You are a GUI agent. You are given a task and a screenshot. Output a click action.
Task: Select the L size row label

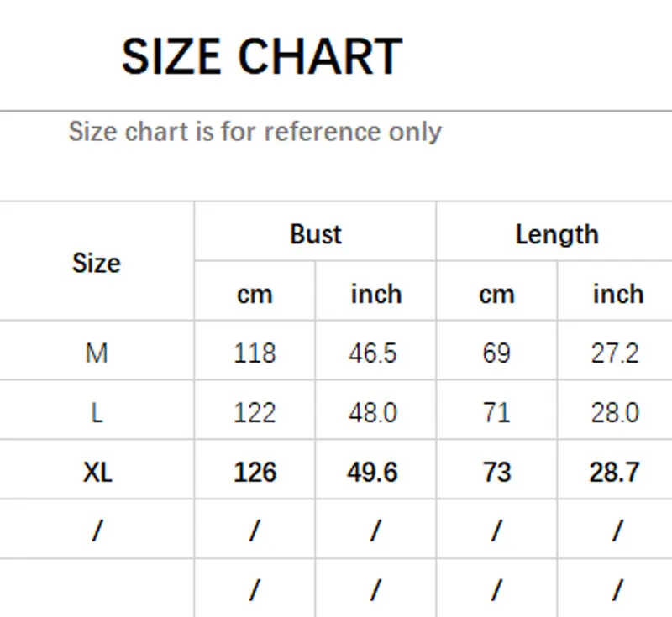[97, 412]
